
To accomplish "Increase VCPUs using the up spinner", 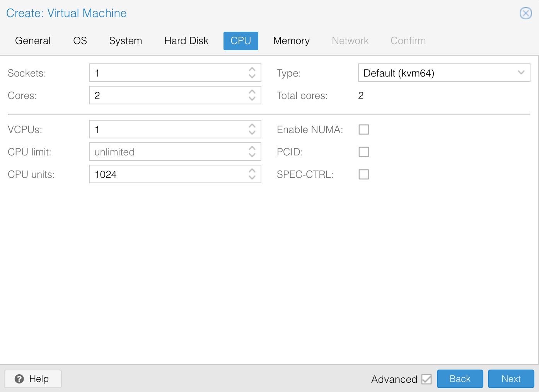I will (x=252, y=126).
